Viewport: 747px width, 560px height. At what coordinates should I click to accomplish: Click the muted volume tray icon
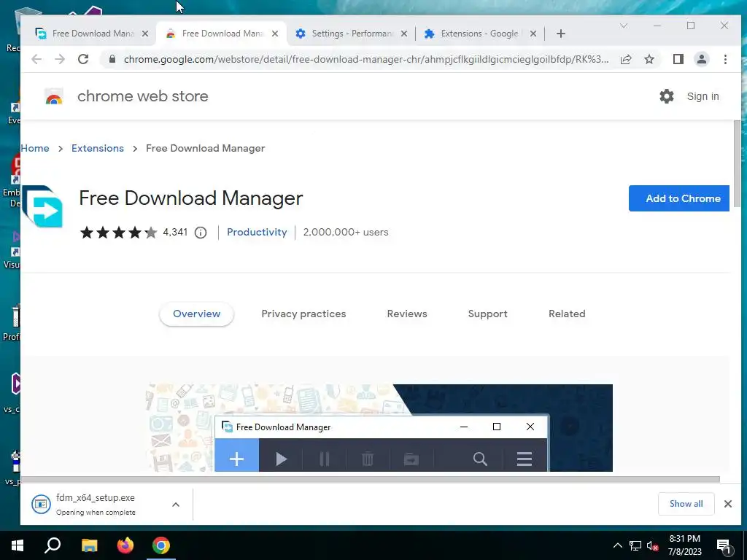(653, 545)
